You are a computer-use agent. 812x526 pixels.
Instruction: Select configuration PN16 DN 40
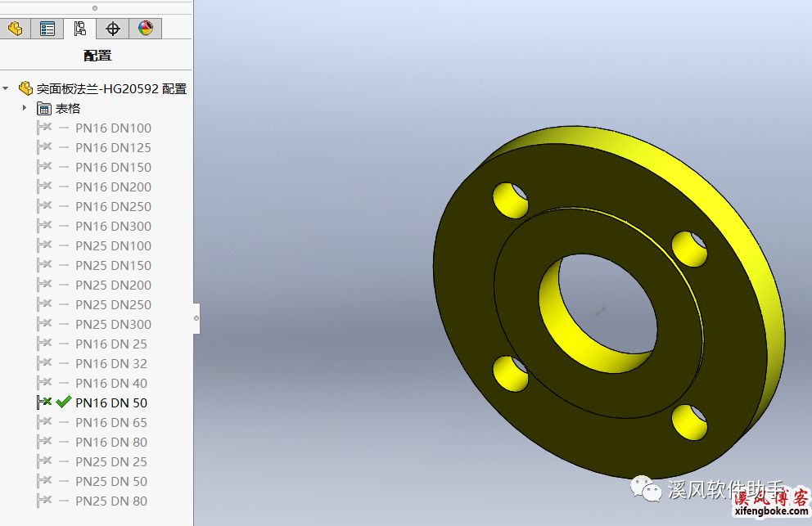pos(111,384)
